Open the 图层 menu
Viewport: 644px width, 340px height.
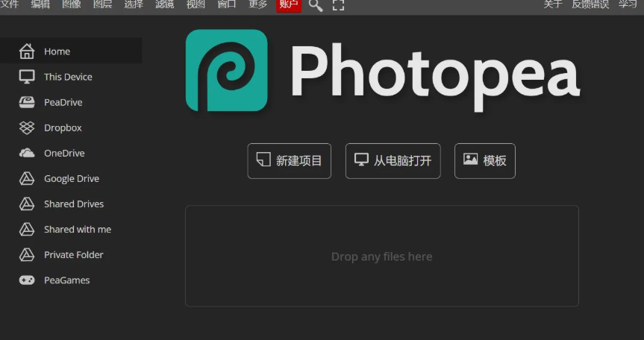click(103, 4)
